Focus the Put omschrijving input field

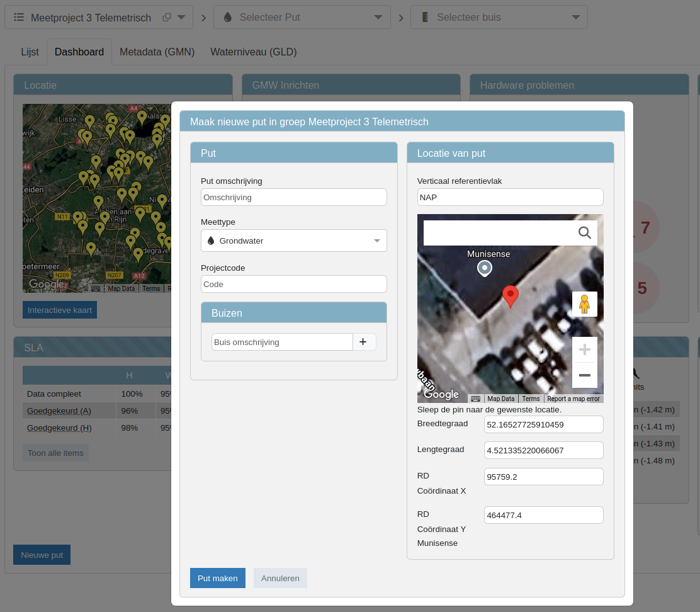click(293, 197)
